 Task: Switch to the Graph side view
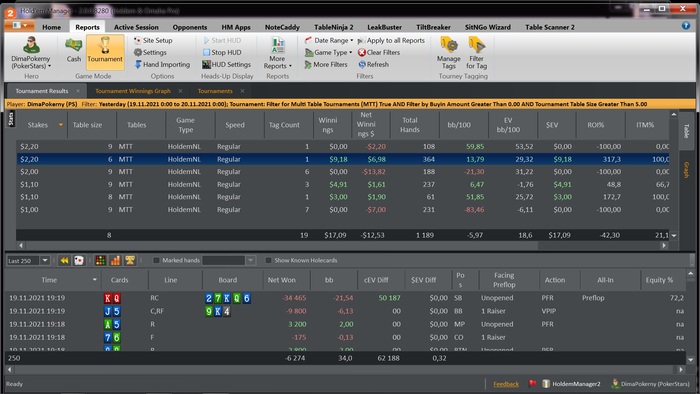pyautogui.click(x=687, y=170)
